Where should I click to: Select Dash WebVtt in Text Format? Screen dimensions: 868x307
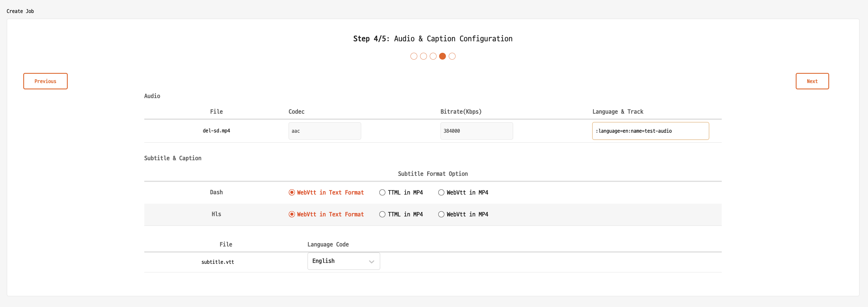pyautogui.click(x=292, y=192)
